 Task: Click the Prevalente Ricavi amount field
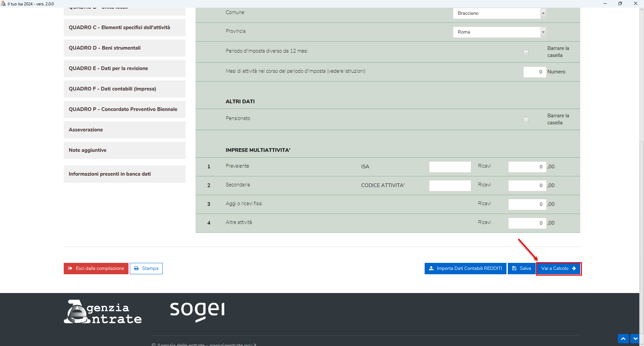(527, 167)
